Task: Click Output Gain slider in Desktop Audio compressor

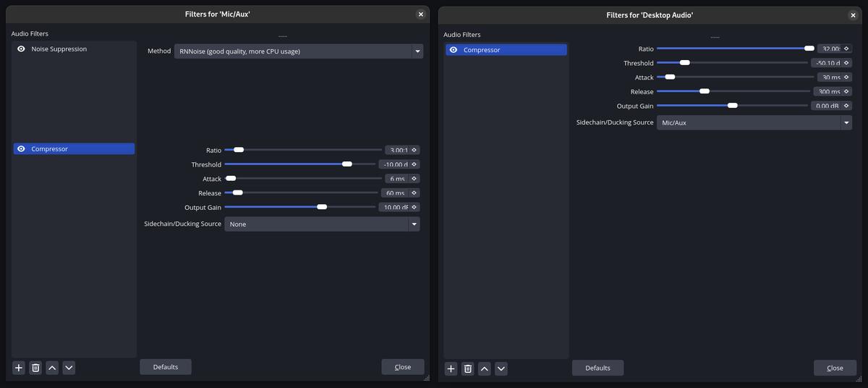Action: [733, 106]
